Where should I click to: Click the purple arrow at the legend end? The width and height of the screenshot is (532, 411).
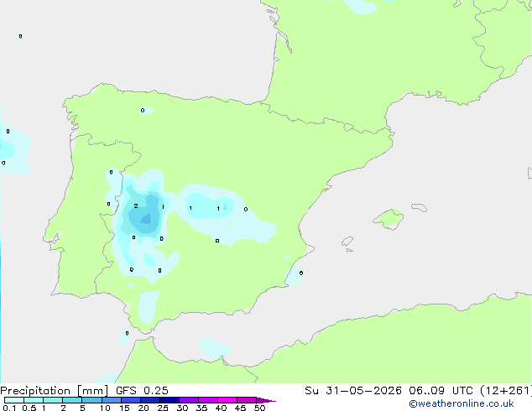[x=266, y=400]
